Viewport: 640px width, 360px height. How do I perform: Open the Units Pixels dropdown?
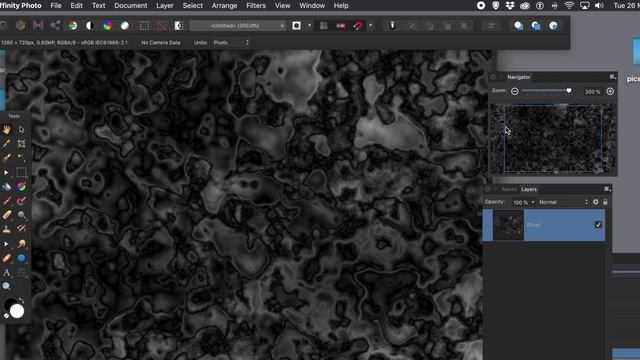tap(231, 42)
